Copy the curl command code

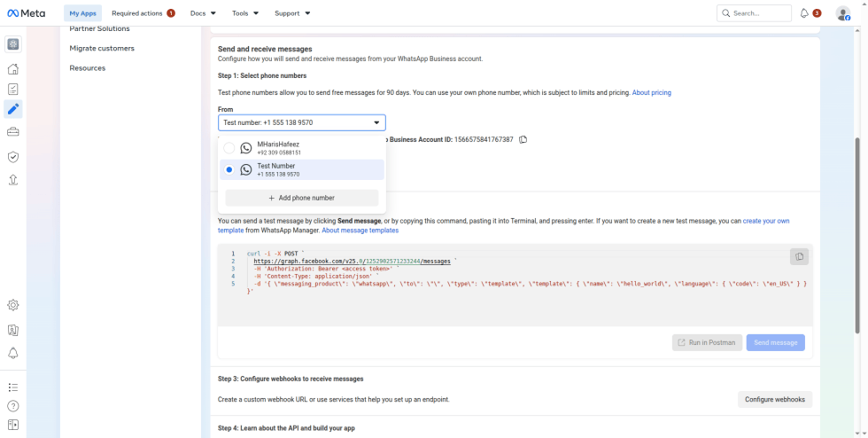tap(799, 257)
